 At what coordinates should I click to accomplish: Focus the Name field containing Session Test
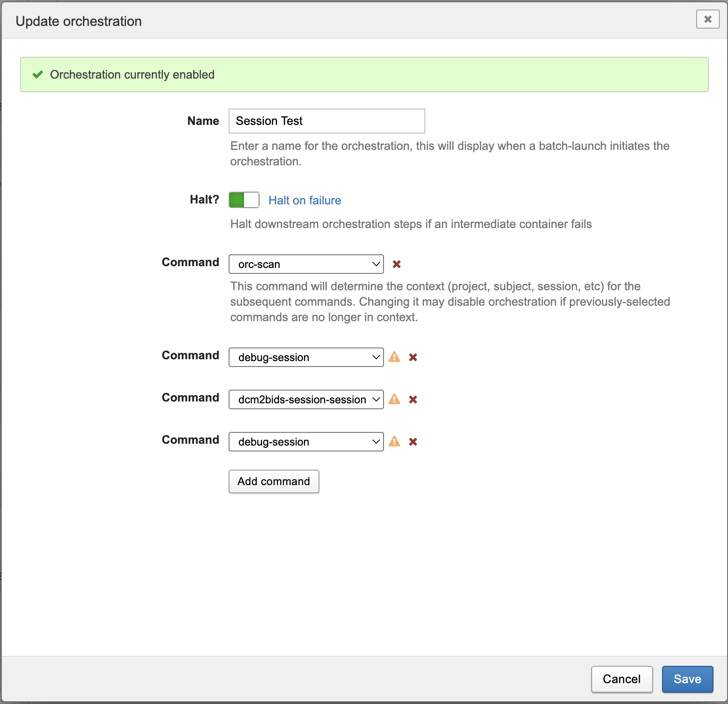326,121
